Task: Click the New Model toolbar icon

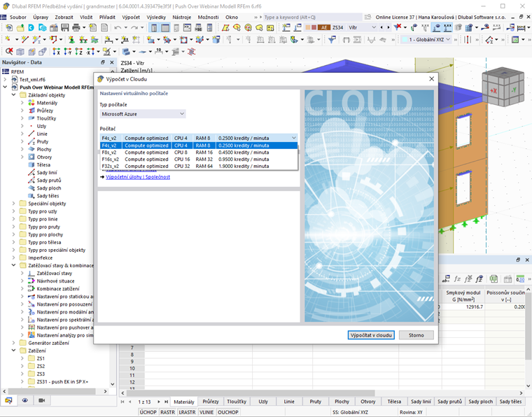Action: pos(9,28)
